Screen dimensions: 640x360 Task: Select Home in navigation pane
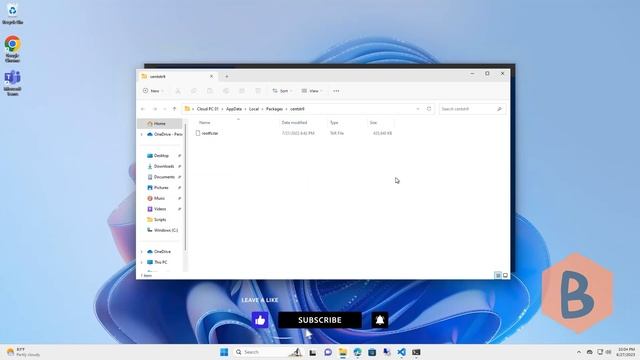pos(160,123)
